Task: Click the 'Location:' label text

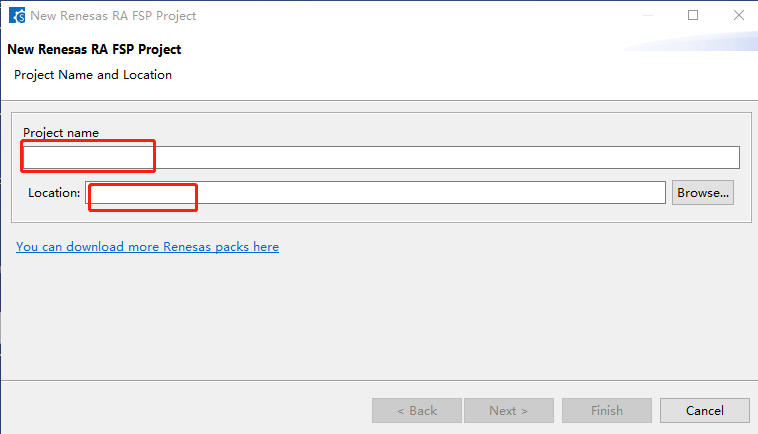Action: (54, 193)
